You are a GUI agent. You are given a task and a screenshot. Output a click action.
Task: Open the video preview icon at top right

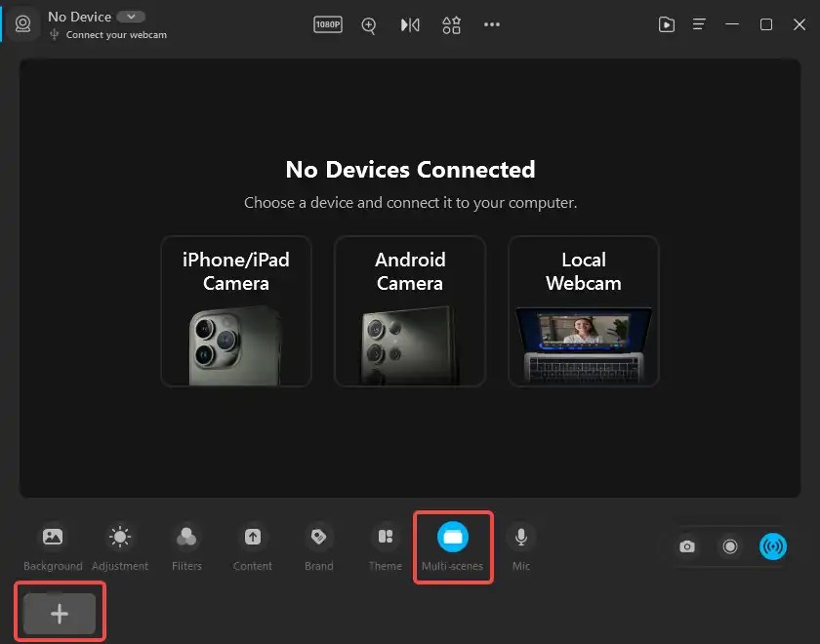click(667, 24)
